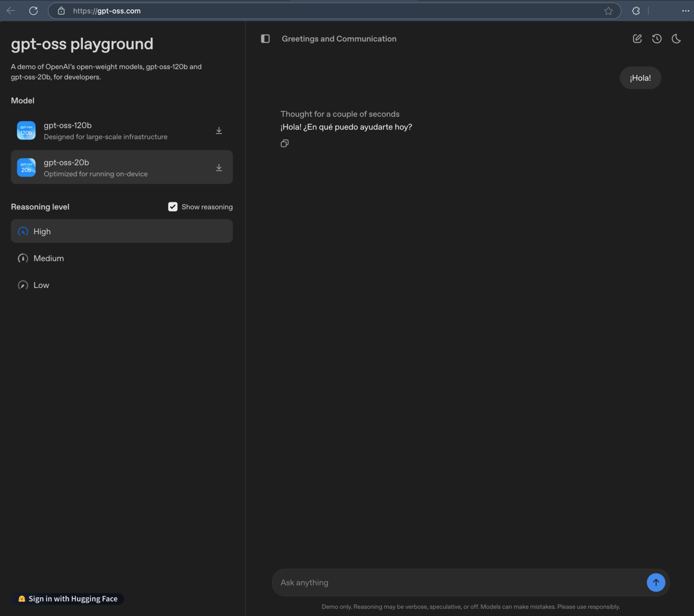Screen dimensions: 694x616
Task: Open chat history clock icon
Action: [657, 39]
